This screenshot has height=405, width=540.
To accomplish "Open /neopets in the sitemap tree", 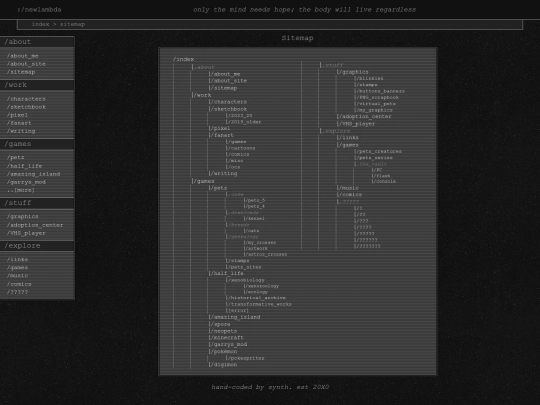I will click(223, 331).
